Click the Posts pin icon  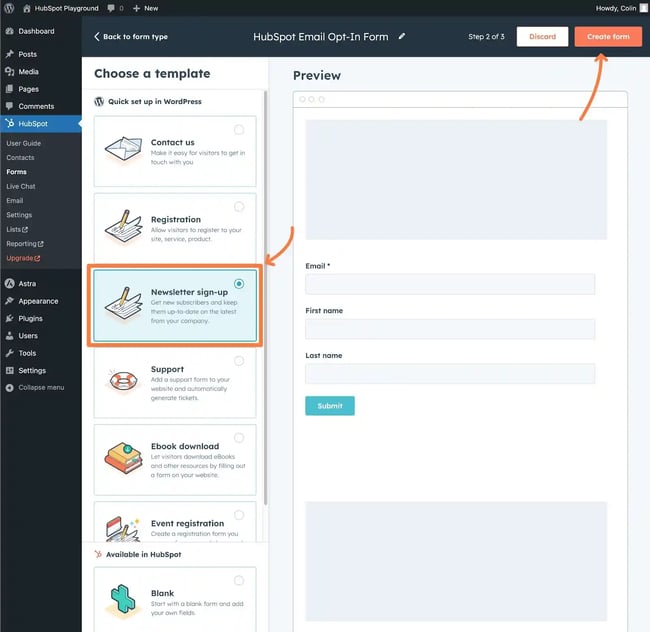point(10,54)
